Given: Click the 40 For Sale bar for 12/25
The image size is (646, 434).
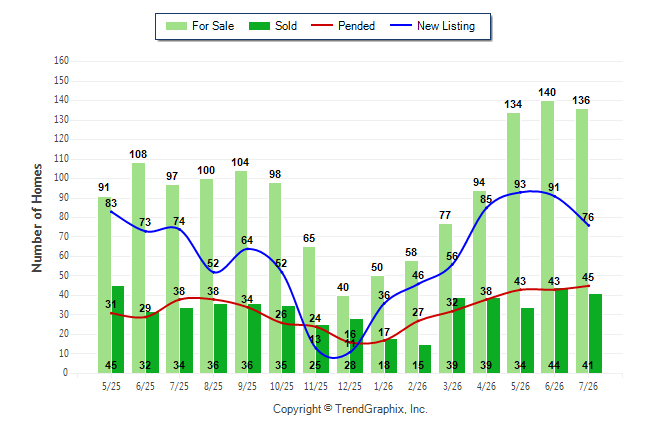Looking at the screenshot, I should coord(343,334).
